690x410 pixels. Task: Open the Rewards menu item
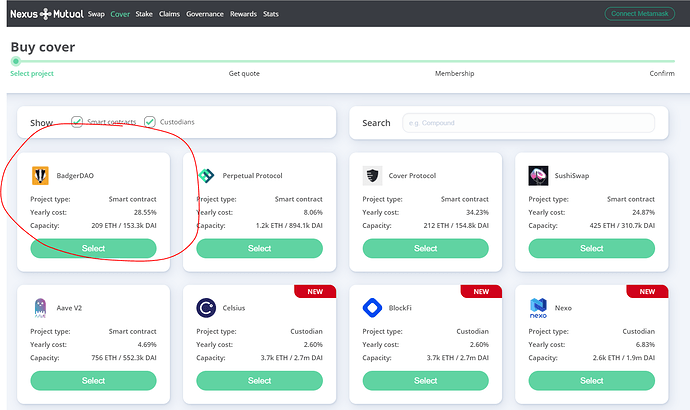(243, 14)
